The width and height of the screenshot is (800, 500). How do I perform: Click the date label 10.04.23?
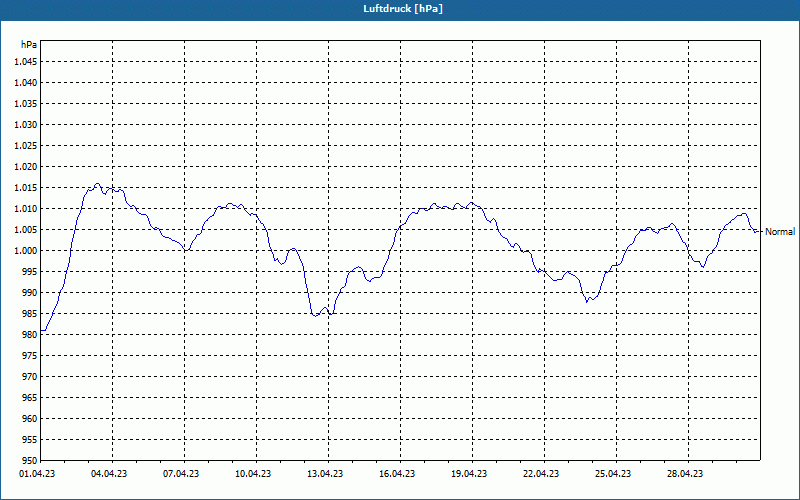[x=253, y=474]
